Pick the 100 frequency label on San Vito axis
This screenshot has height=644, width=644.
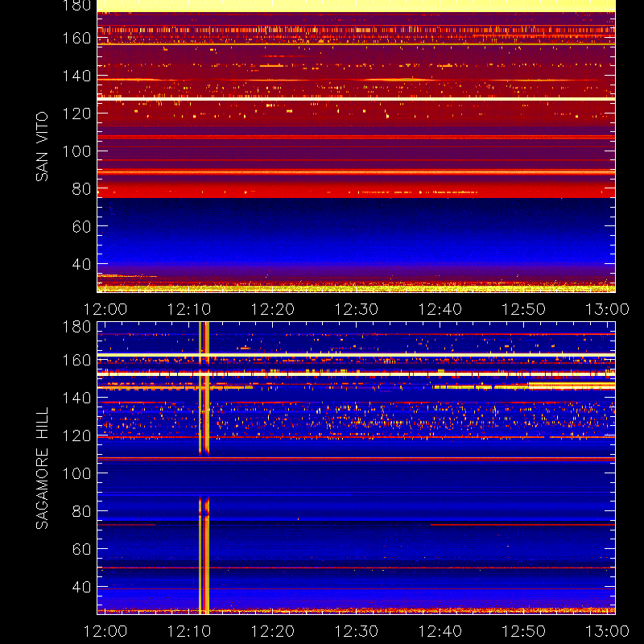click(76, 151)
